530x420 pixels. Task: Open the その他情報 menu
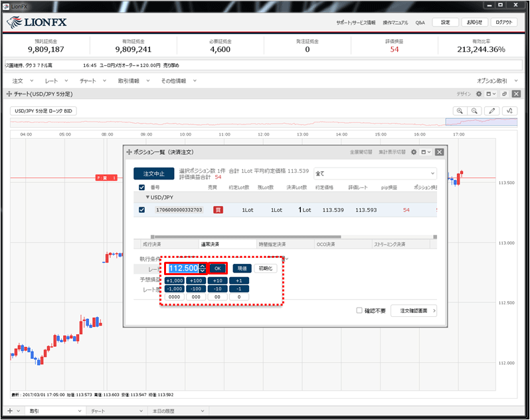[x=179, y=81]
